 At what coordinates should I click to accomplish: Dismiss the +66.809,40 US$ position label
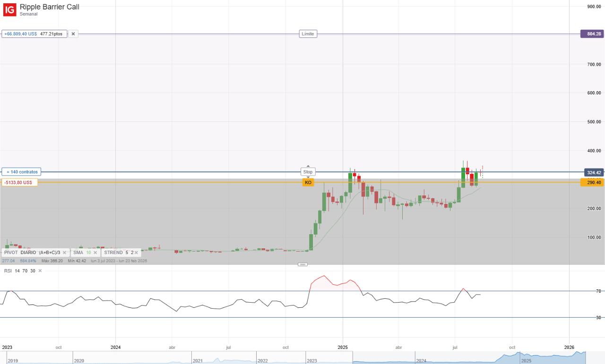(x=73, y=34)
